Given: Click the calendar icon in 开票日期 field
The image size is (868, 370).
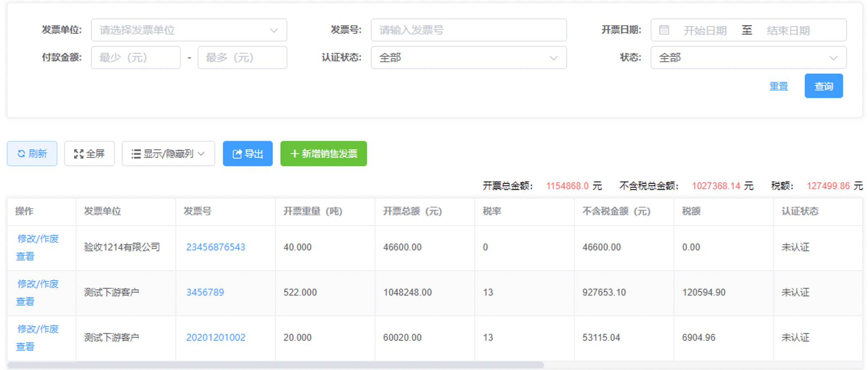Looking at the screenshot, I should pyautogui.click(x=664, y=30).
